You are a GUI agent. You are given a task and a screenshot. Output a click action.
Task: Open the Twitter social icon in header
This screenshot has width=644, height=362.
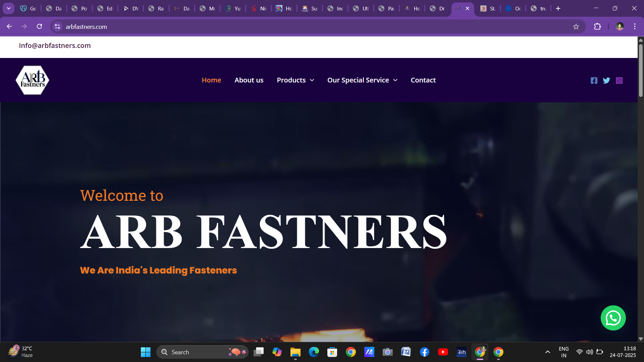coord(606,80)
